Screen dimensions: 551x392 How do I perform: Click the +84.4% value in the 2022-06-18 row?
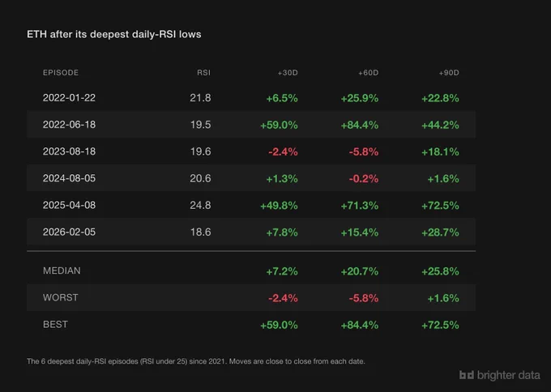point(360,125)
